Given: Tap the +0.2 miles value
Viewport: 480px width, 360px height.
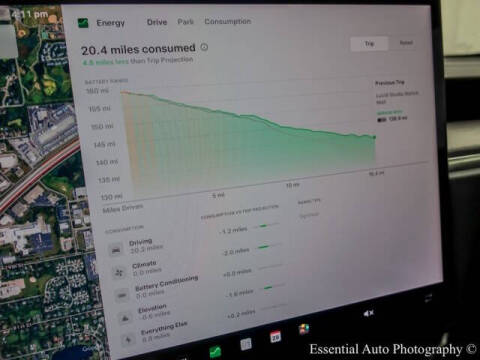Looking at the screenshot, I should pyautogui.click(x=241, y=313).
